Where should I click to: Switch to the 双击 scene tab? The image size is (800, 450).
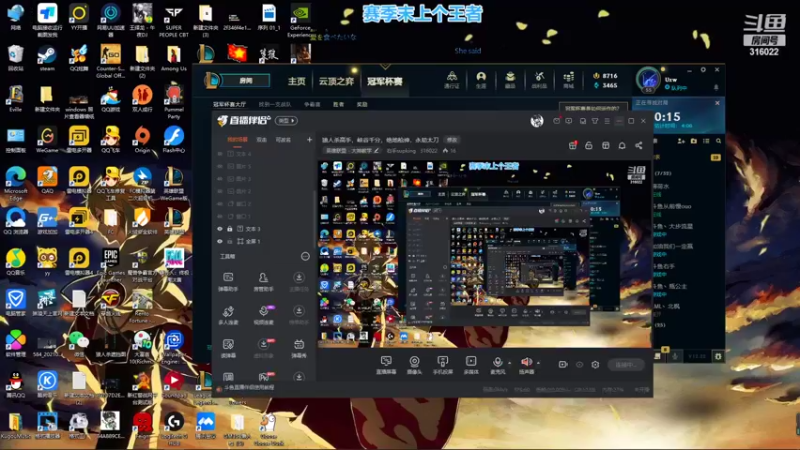[261, 139]
